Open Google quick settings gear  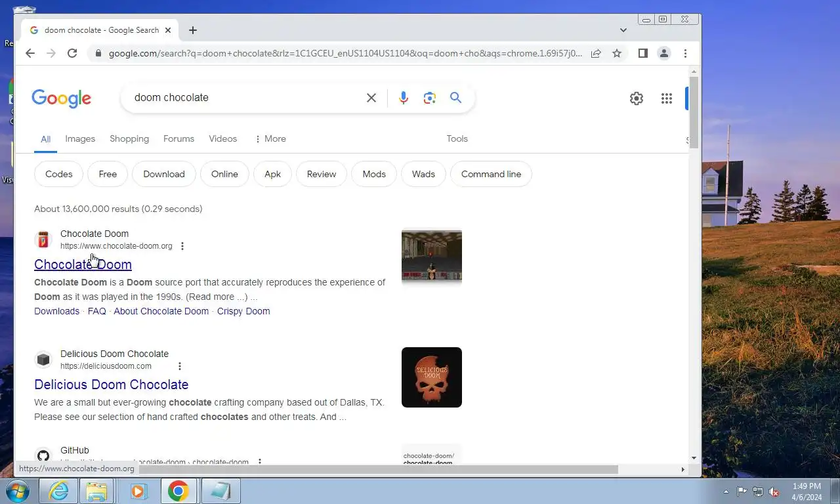[637, 98]
